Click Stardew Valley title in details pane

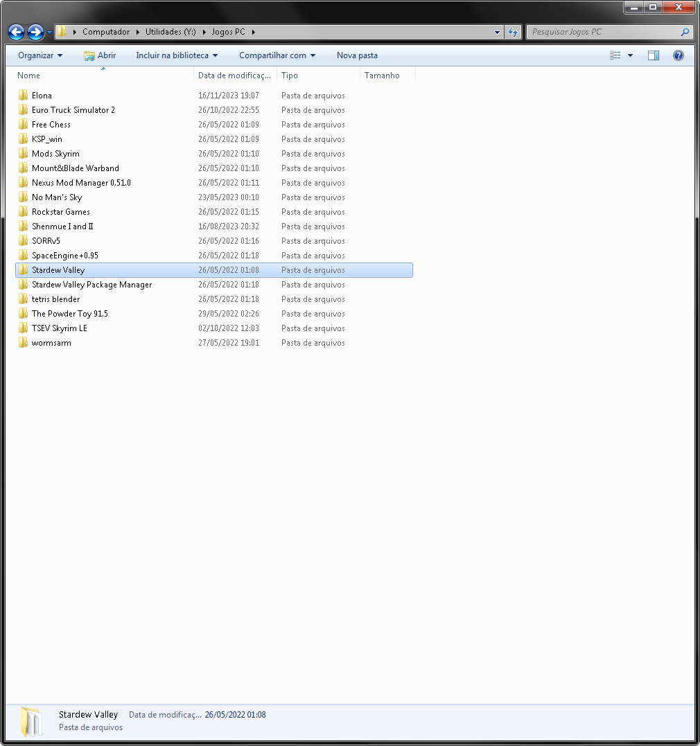[89, 715]
